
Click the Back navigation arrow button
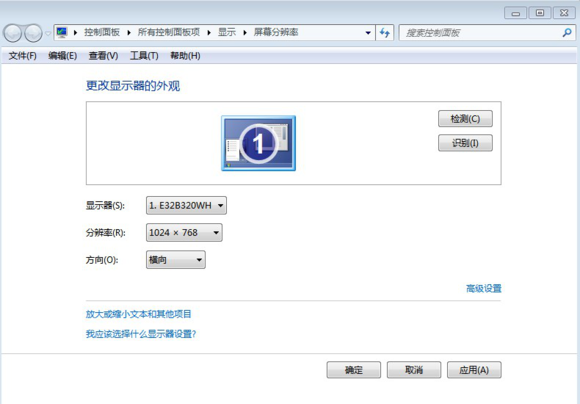(x=13, y=33)
